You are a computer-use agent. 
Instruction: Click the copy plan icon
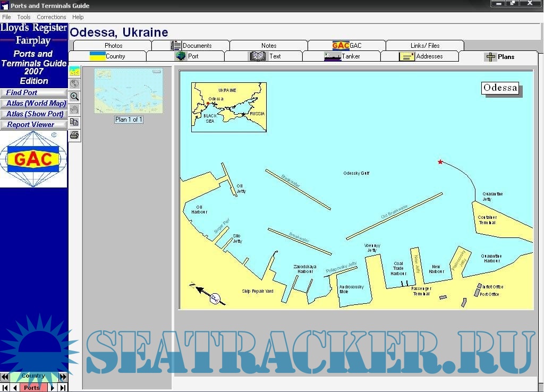click(74, 122)
